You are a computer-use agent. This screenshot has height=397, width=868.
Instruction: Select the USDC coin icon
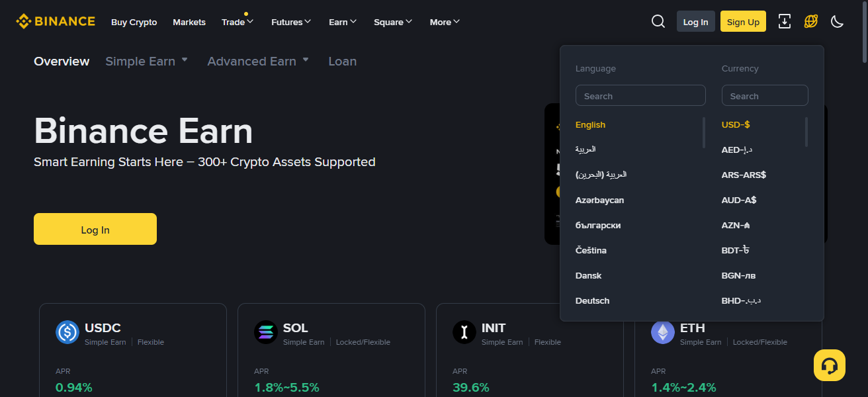67,333
